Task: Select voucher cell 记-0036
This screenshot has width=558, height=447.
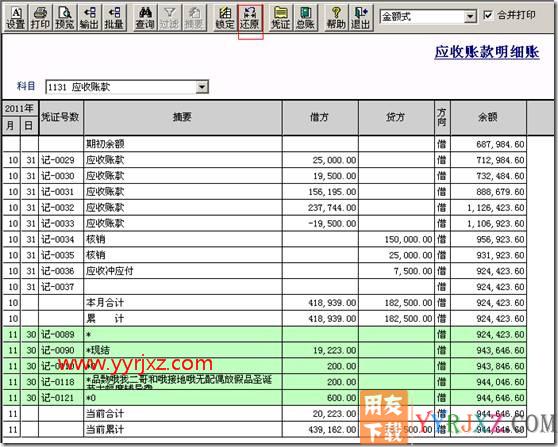Action: click(61, 271)
